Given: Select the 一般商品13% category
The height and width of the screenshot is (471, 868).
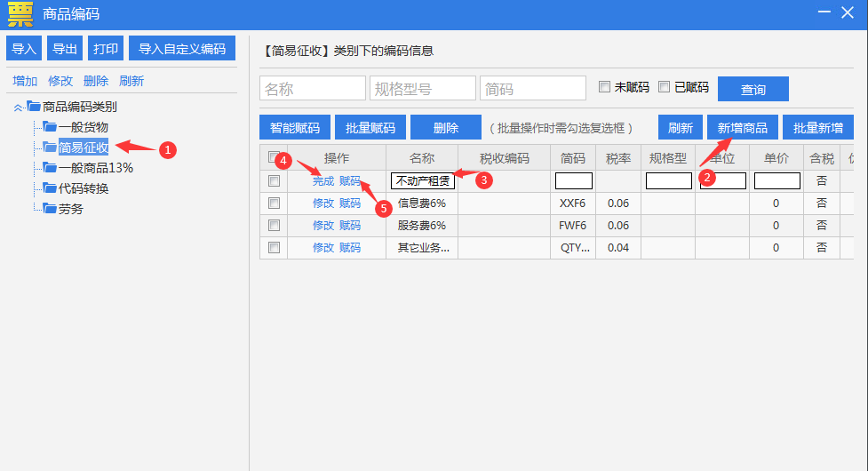Looking at the screenshot, I should (x=96, y=168).
